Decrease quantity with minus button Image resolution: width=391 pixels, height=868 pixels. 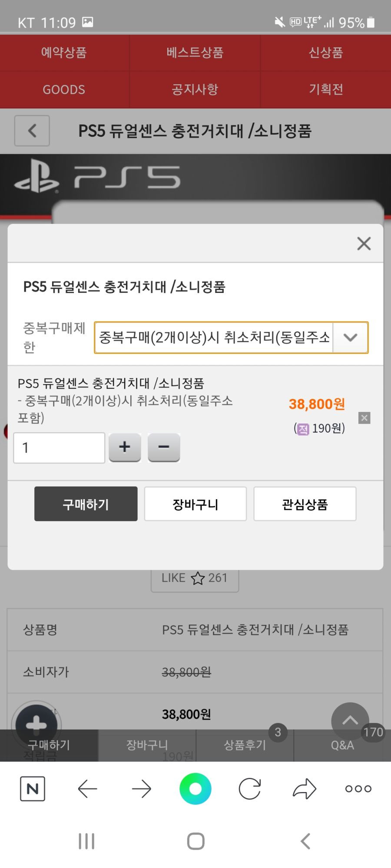tap(164, 447)
